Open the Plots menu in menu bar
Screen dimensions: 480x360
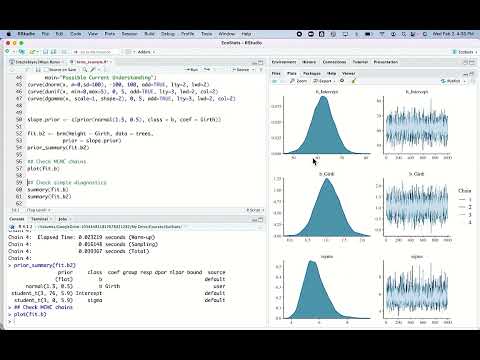coord(110,34)
